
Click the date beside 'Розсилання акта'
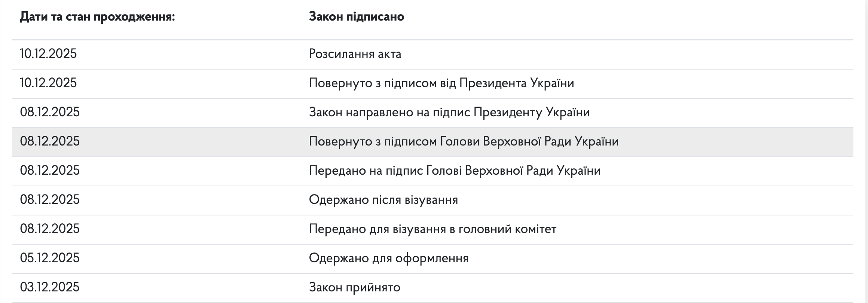48,54
